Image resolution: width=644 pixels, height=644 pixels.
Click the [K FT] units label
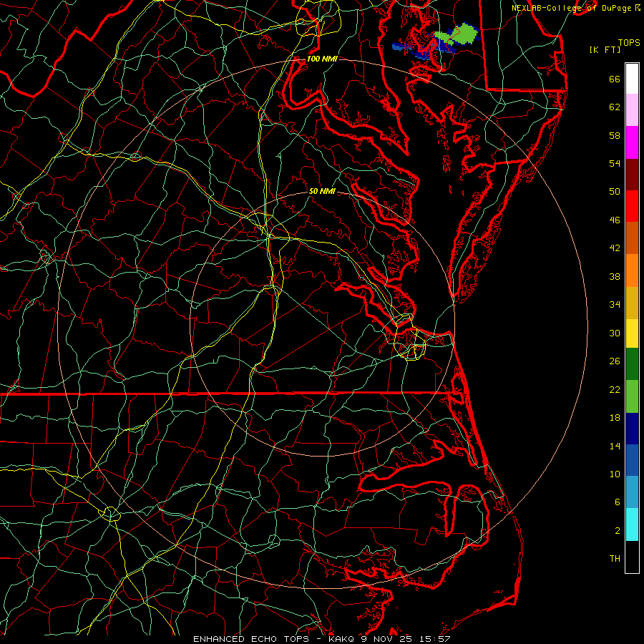605,50
